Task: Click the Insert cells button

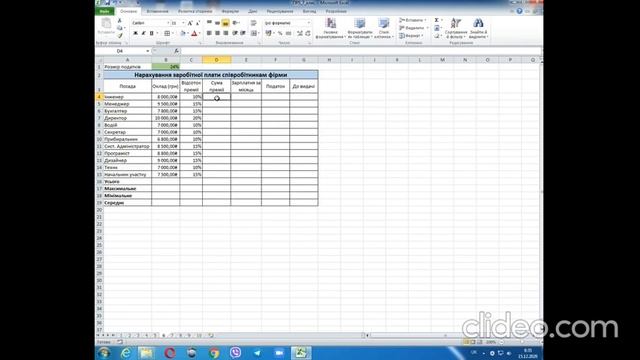Action: coord(412,20)
